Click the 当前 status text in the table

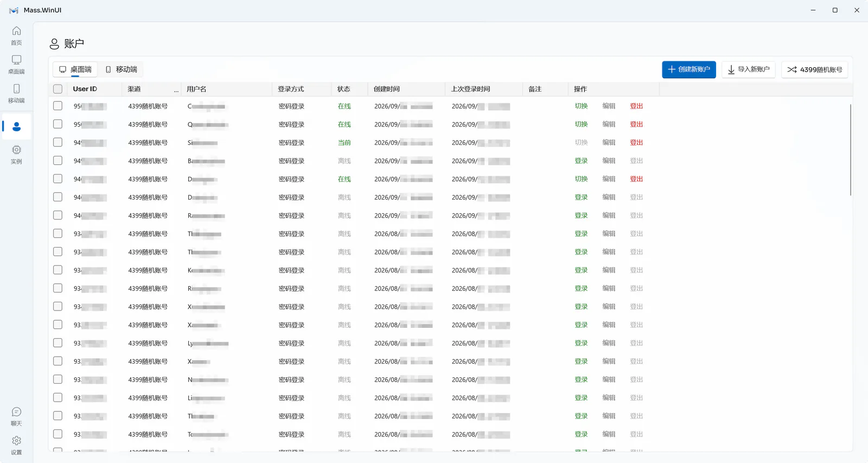pos(344,143)
